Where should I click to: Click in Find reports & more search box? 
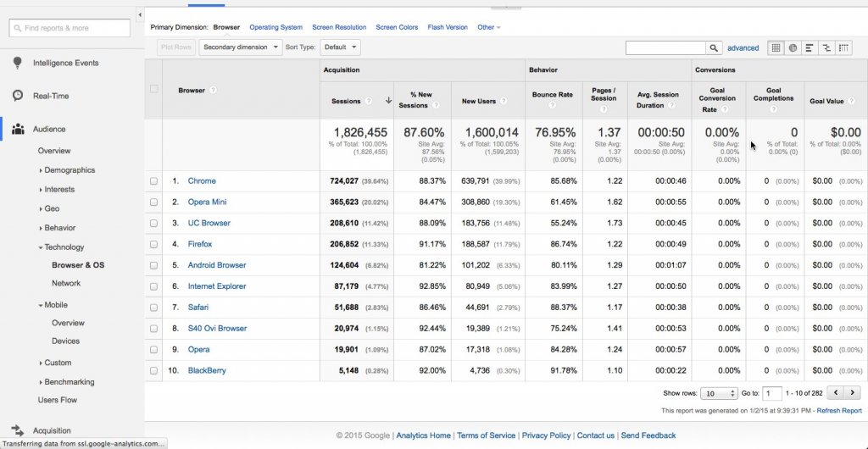pos(70,28)
